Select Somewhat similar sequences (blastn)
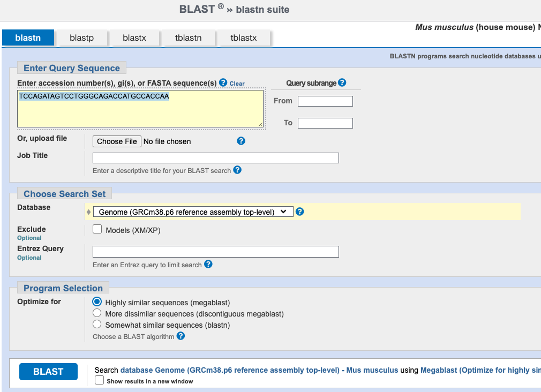This screenshot has height=392, width=541. point(97,325)
